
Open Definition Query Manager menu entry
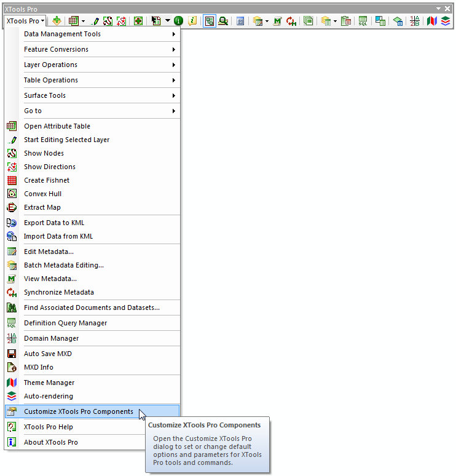[93, 323]
